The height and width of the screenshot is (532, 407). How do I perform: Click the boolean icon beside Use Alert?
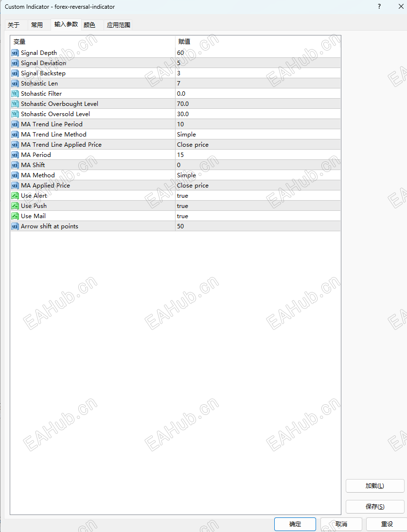pyautogui.click(x=15, y=195)
